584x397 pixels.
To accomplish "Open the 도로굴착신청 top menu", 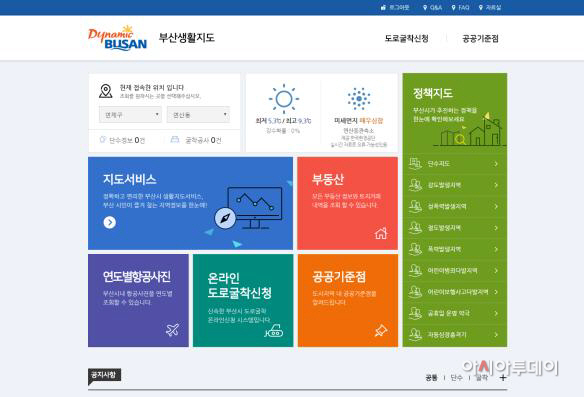I will click(x=406, y=38).
